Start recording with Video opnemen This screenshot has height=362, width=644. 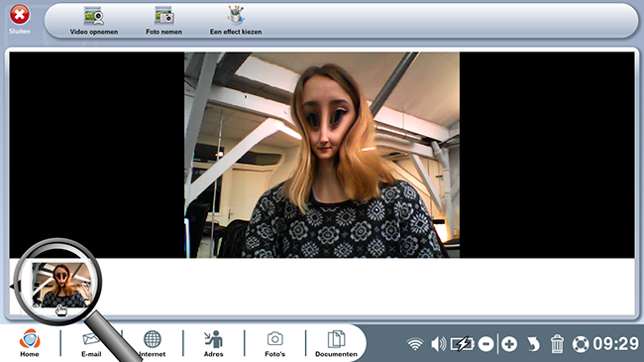[94, 21]
